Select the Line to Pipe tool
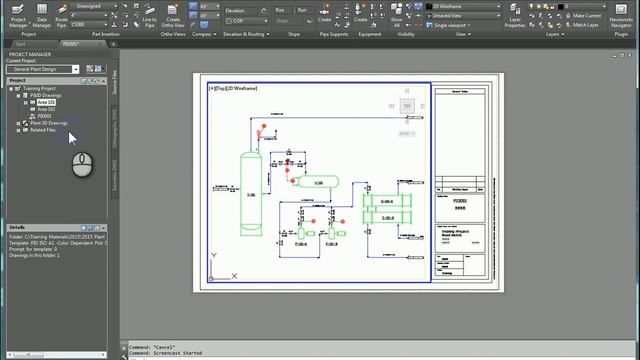The image size is (640, 360). (149, 16)
